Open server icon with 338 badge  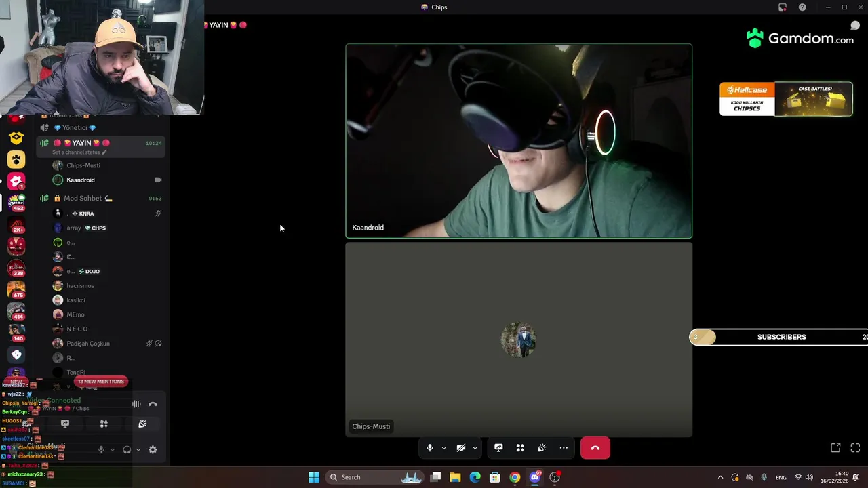[x=16, y=268]
